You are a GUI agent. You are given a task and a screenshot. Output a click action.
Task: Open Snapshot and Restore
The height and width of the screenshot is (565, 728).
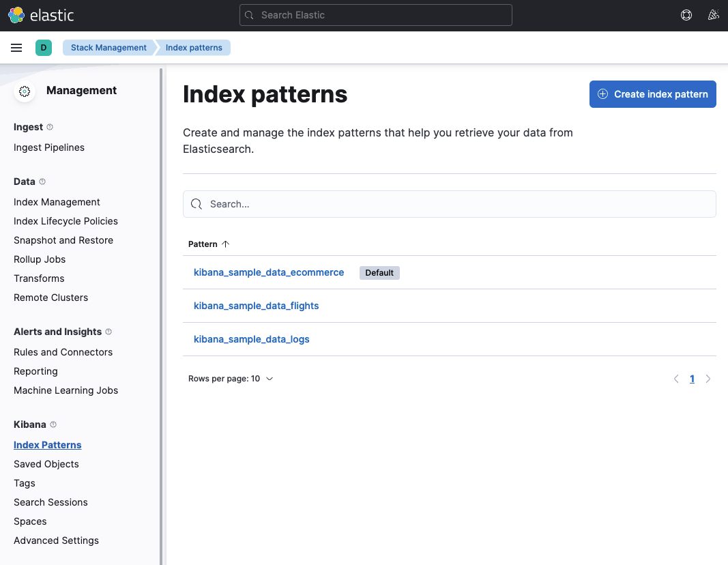coord(63,240)
